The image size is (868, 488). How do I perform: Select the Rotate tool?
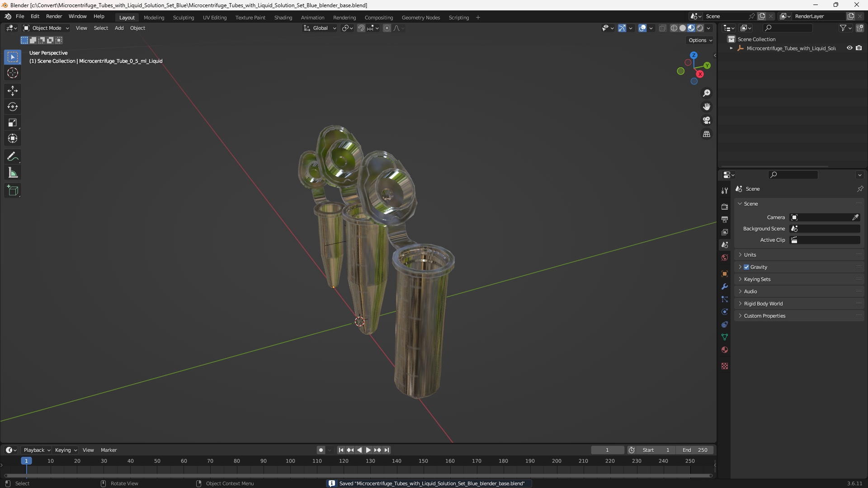tap(13, 107)
